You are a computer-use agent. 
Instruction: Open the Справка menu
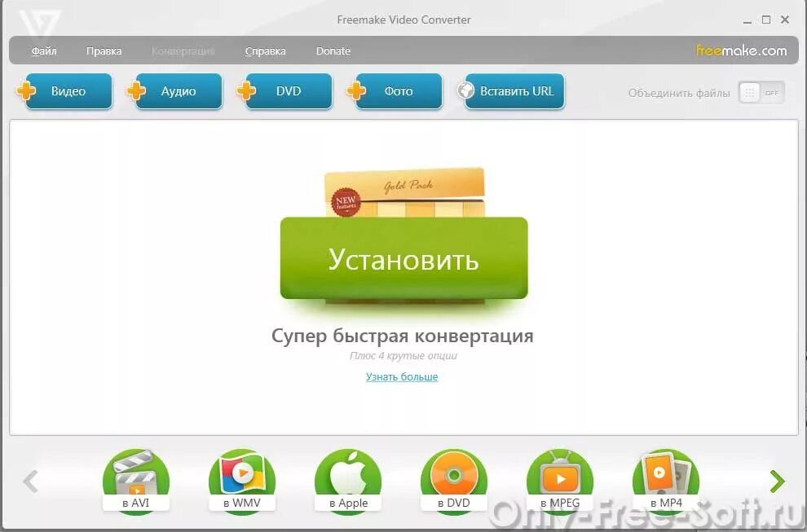265,51
